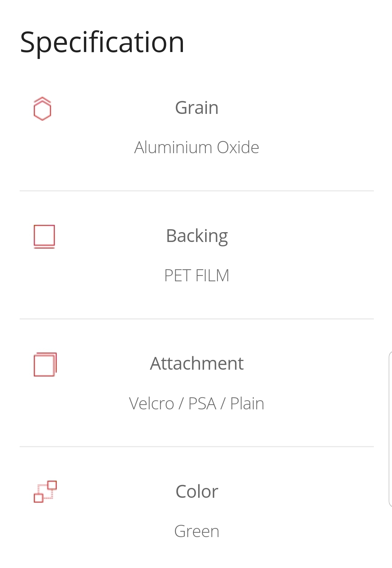Click the PSA text in Attachment value
Viewport: 392px width, 568px height.
(202, 404)
